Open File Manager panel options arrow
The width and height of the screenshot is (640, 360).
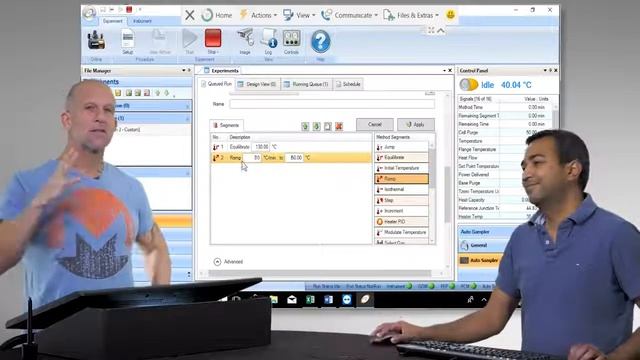[x=183, y=71]
